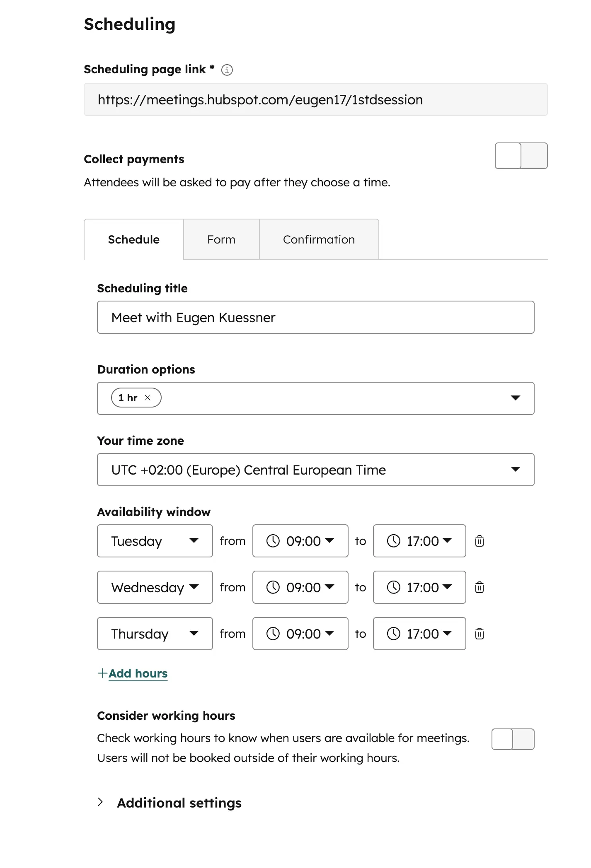
Task: Delete the Thursday availability row
Action: (x=480, y=634)
